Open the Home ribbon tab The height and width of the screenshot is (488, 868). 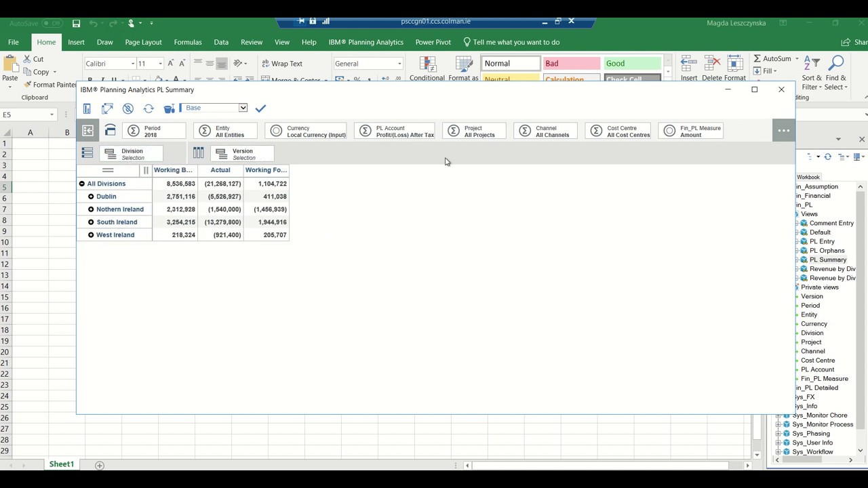pyautogui.click(x=46, y=42)
